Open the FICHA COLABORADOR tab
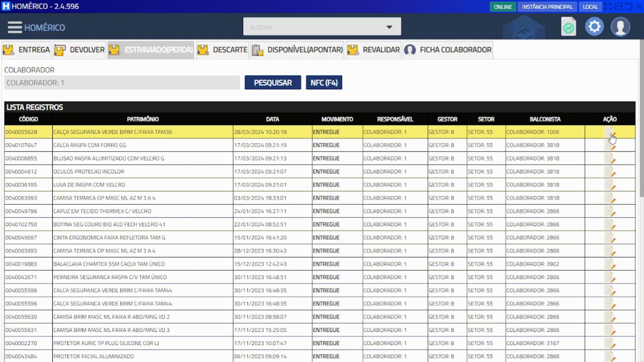Image resolution: width=644 pixels, height=362 pixels. click(x=448, y=50)
